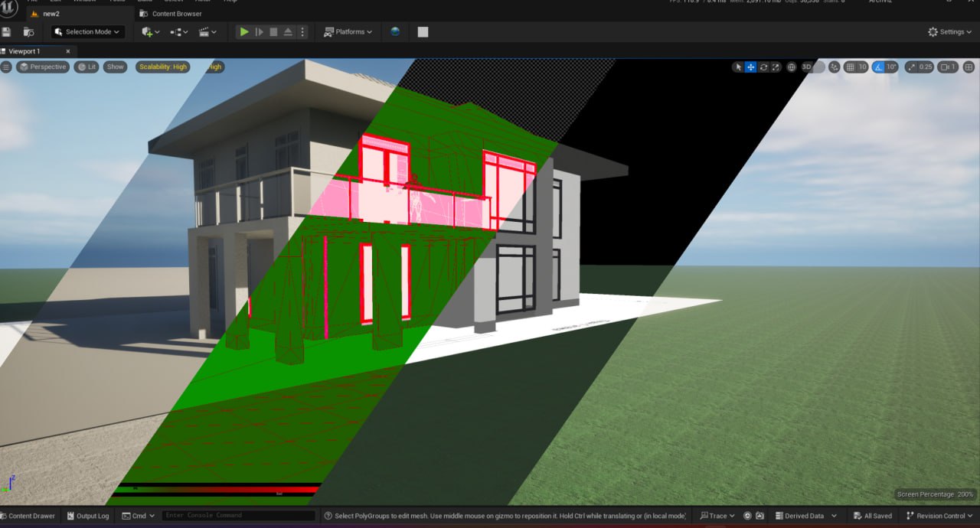Click the trace record circle icon
The image size is (980, 528).
pos(747,516)
